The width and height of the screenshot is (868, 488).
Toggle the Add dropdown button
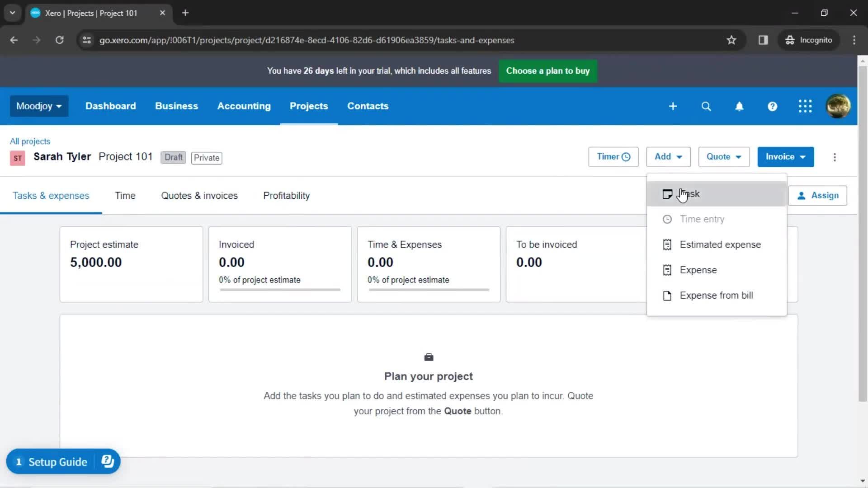pos(668,157)
